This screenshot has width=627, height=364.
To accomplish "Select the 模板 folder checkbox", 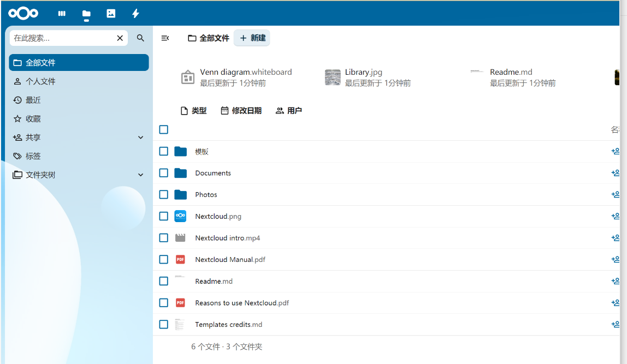I will point(163,151).
